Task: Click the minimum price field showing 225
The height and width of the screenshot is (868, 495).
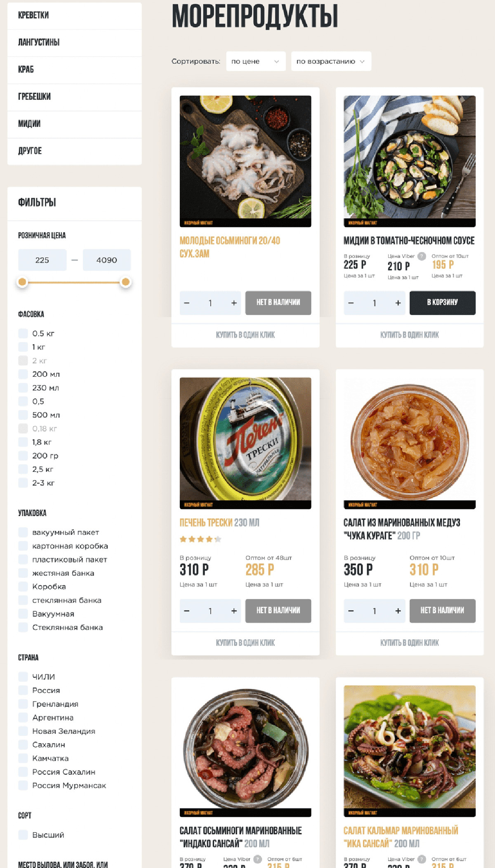Action: [42, 260]
